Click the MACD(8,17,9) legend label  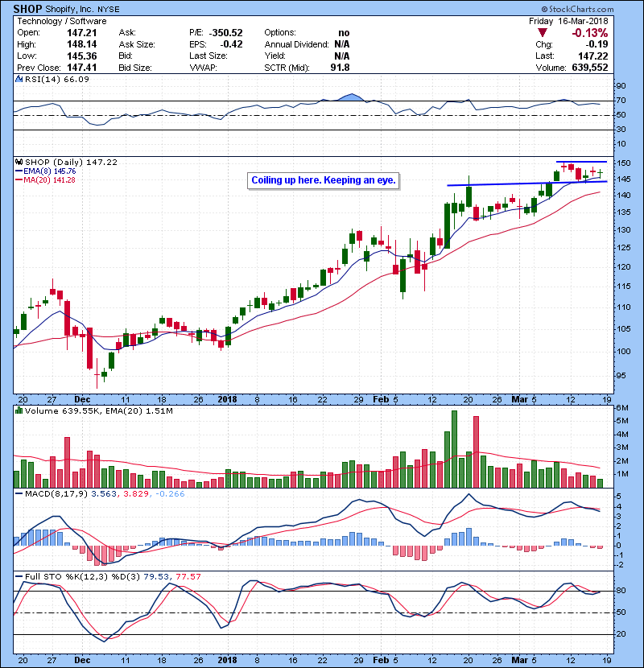[56, 494]
